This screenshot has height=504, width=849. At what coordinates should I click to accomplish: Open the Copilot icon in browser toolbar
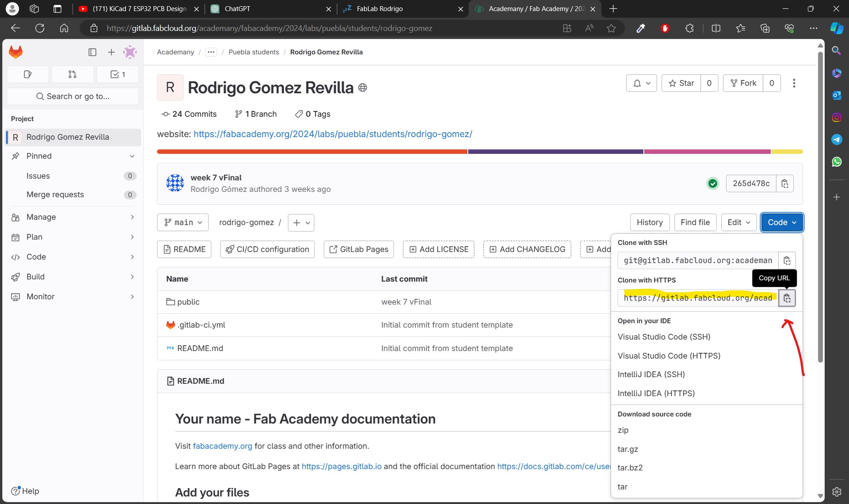pyautogui.click(x=837, y=28)
